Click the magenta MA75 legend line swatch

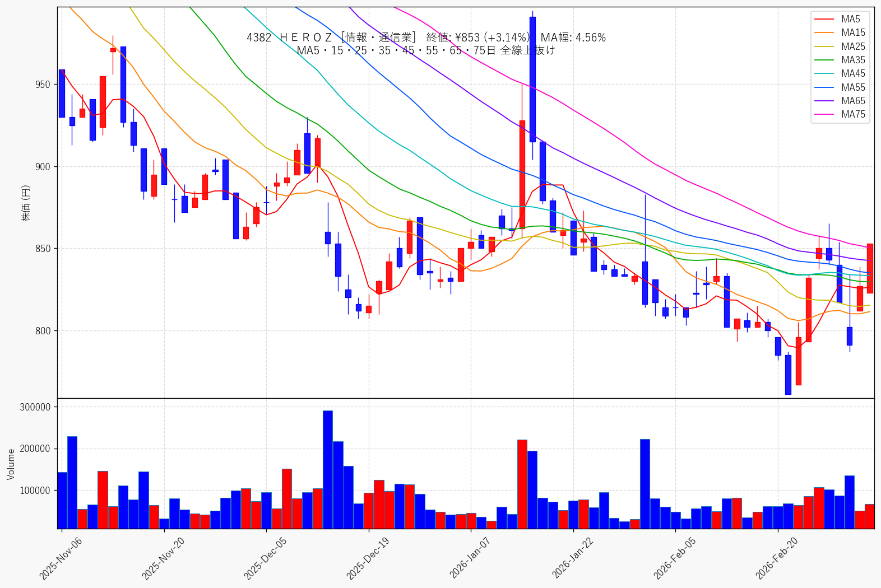[824, 115]
